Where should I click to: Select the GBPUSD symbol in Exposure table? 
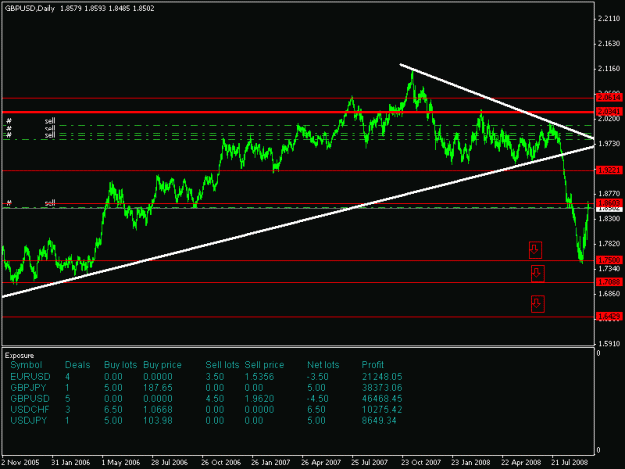[30, 398]
